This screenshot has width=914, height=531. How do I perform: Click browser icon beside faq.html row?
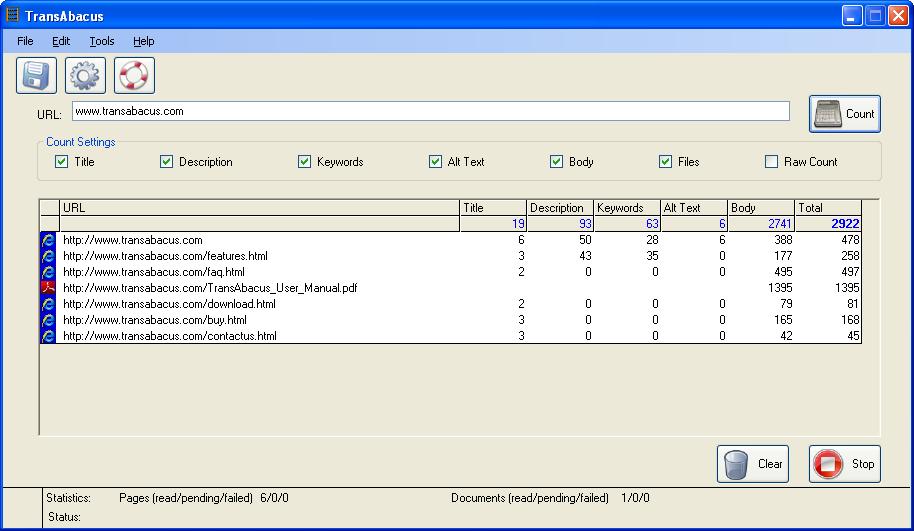(x=48, y=272)
